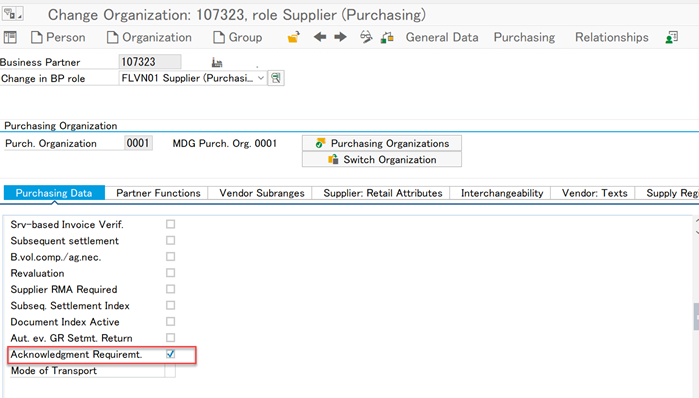Click the role detail icon beside BP role
Screen dimensions: 699x398
276,78
